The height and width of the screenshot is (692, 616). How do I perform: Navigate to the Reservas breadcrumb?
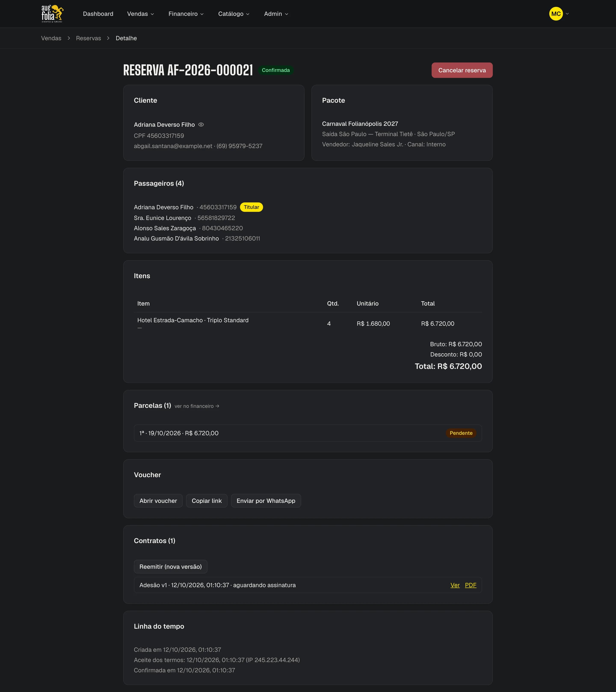pyautogui.click(x=88, y=38)
